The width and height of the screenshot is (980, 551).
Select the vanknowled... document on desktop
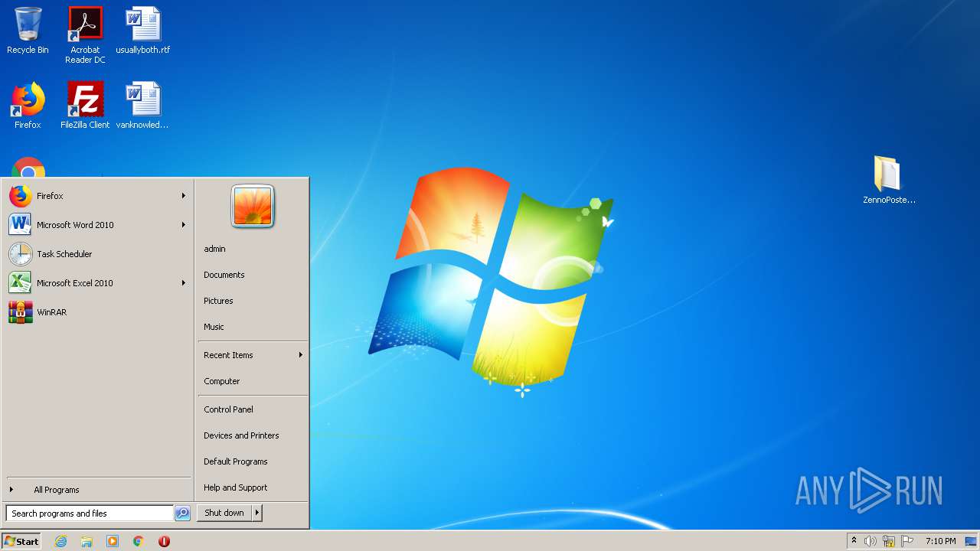click(143, 106)
